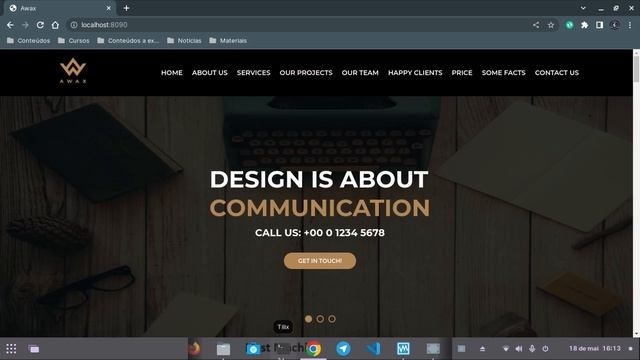Viewport: 640px width, 360px height.
Task: Open the HAPPY CLIENTS nav item
Action: click(415, 73)
